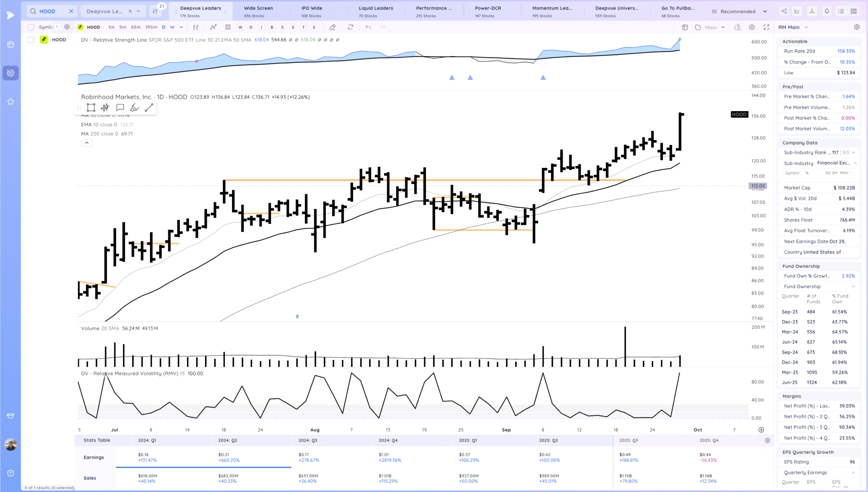
Task: Open the network/hierarchy icon in top bar
Action: [812, 11]
